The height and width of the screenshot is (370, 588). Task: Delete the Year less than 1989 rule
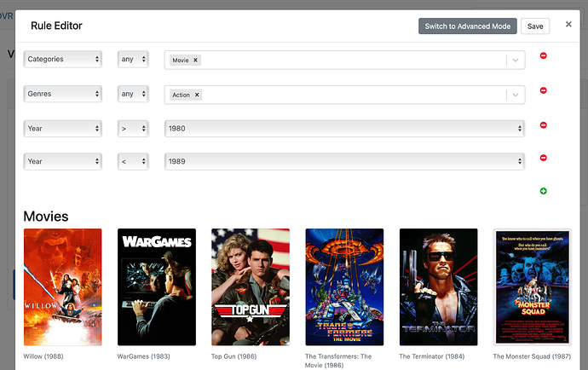(543, 159)
